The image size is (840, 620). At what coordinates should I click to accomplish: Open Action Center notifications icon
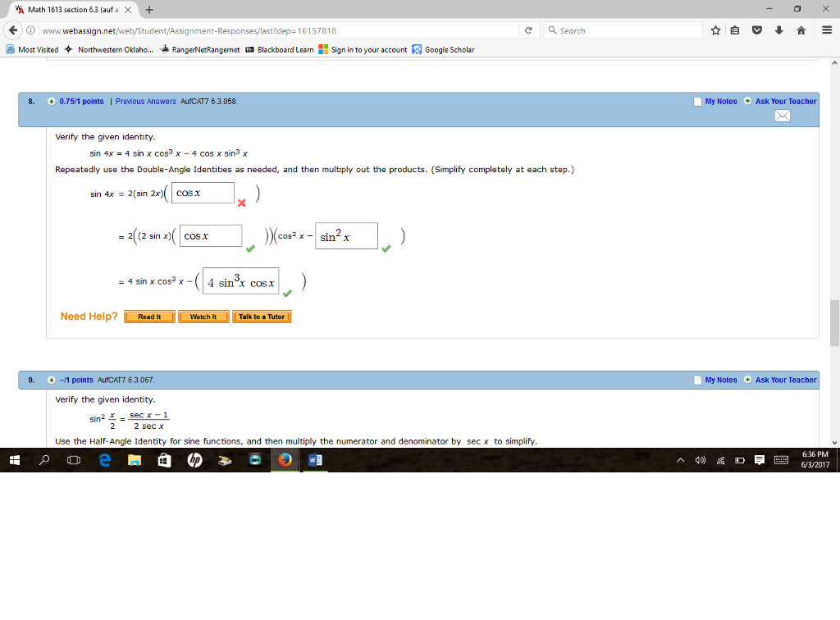click(759, 460)
